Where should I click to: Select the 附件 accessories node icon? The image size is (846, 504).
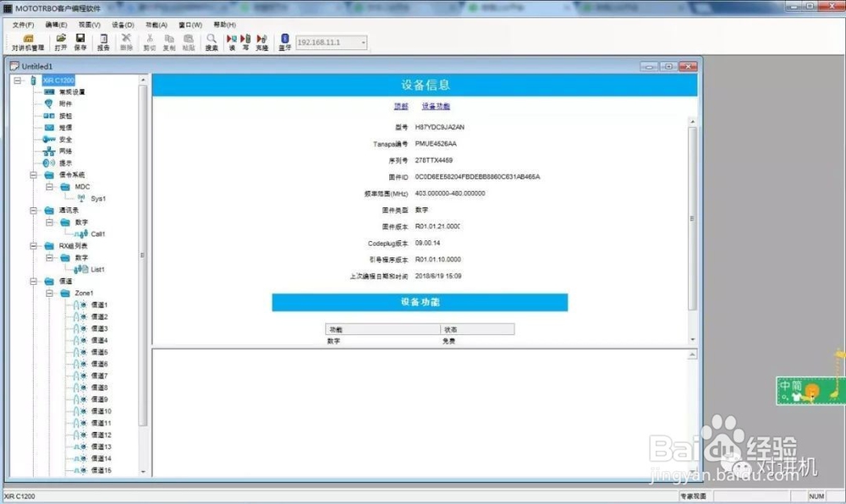(49, 103)
